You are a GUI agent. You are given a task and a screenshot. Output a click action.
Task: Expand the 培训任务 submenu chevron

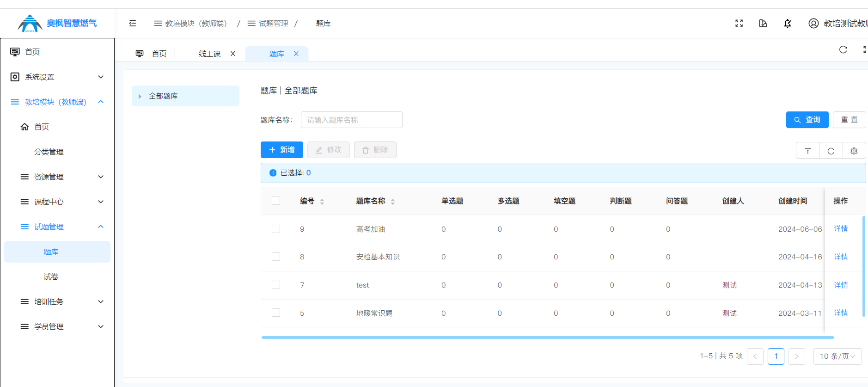click(x=101, y=301)
